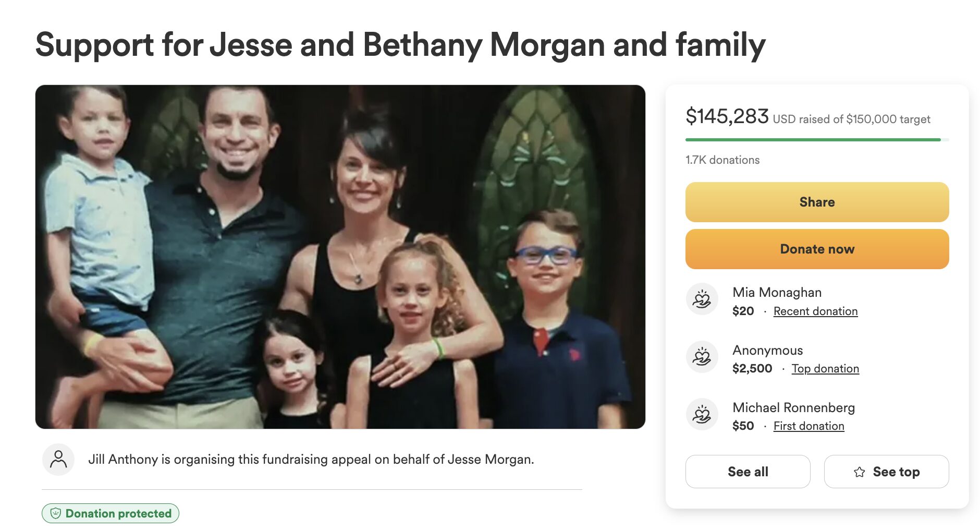
Task: Open the family photo of the fundraiser
Action: (340, 257)
